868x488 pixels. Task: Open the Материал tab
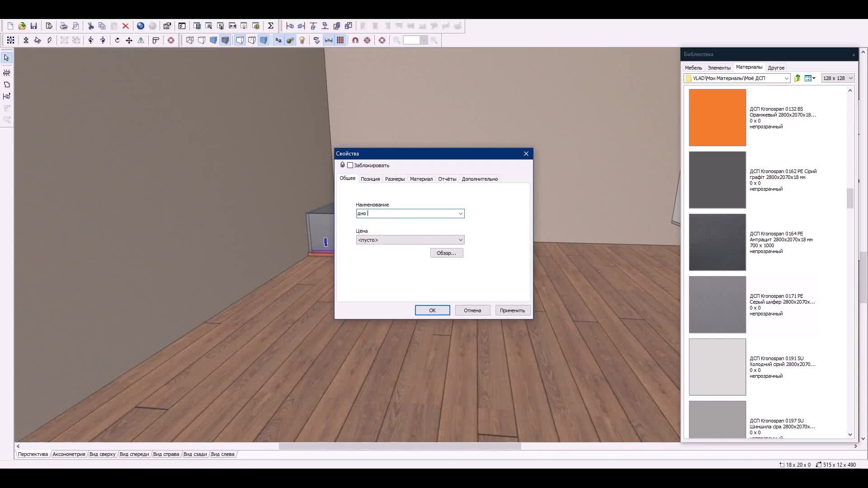pos(421,179)
